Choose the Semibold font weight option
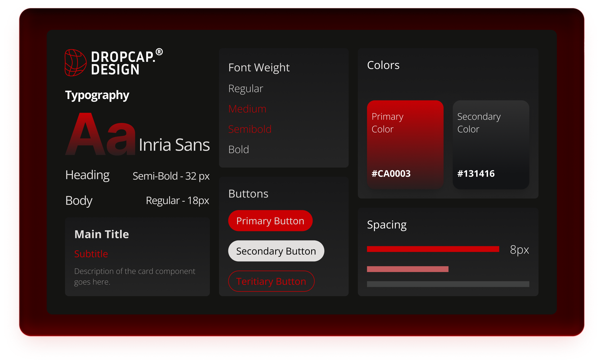 click(249, 129)
